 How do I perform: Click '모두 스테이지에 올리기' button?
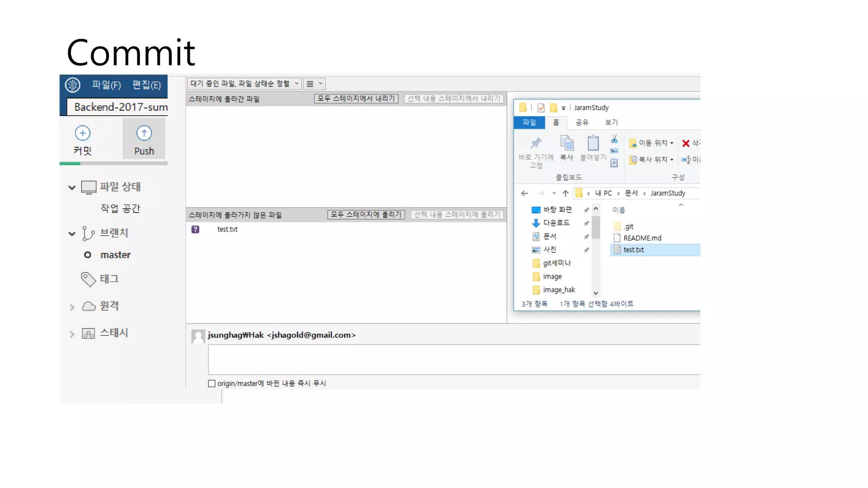click(366, 215)
